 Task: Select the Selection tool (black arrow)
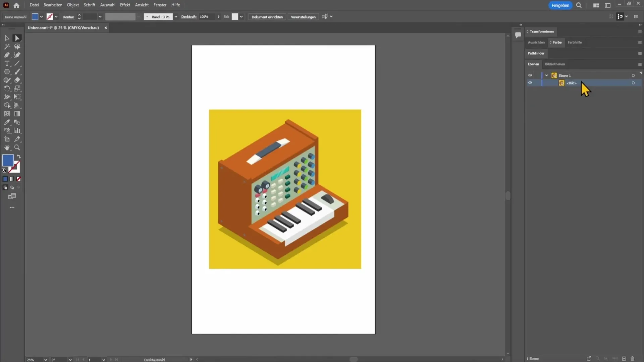(7, 38)
